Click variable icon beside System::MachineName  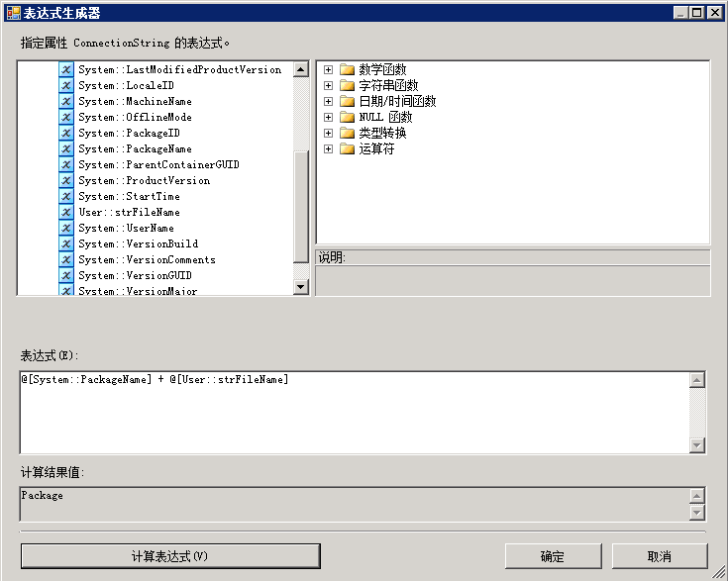[x=66, y=101]
